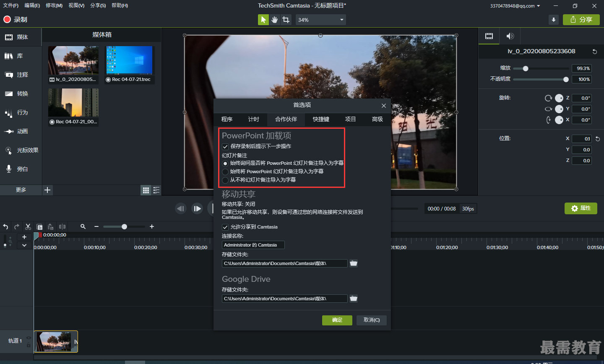This screenshot has width=604, height=364.
Task: Show visual properties film tab
Action: tap(489, 36)
